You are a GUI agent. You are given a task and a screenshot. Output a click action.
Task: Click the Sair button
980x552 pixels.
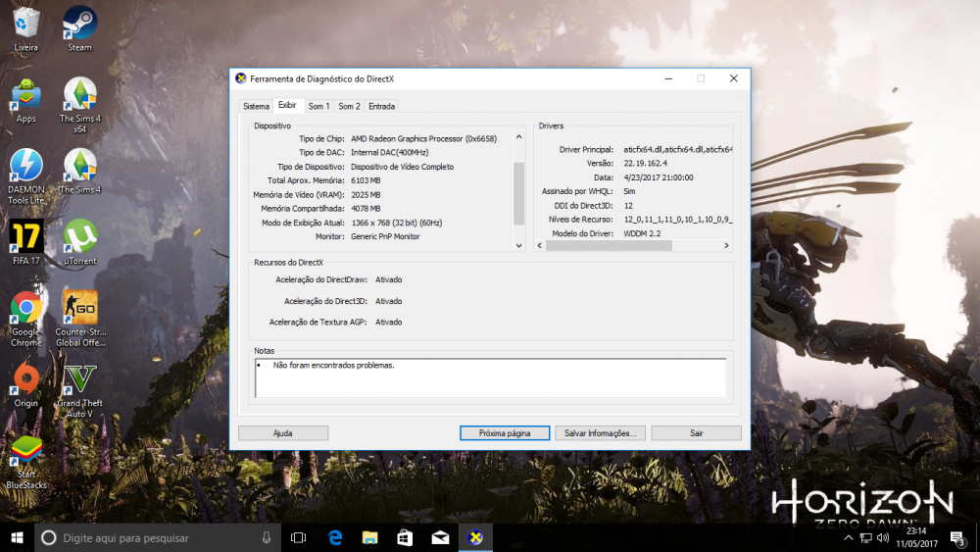(x=696, y=432)
